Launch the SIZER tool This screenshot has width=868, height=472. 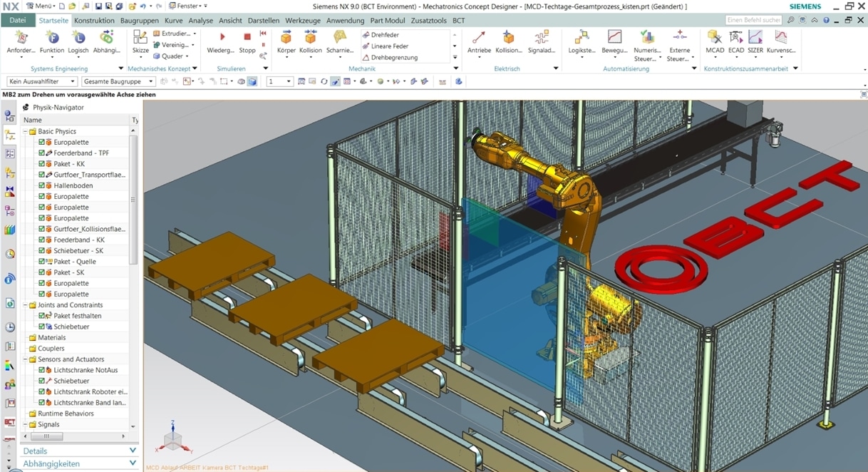(755, 42)
